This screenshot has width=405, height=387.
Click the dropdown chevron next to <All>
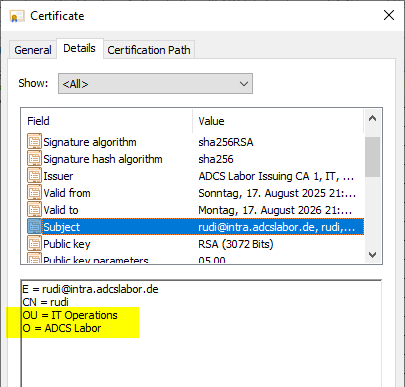tap(244, 84)
